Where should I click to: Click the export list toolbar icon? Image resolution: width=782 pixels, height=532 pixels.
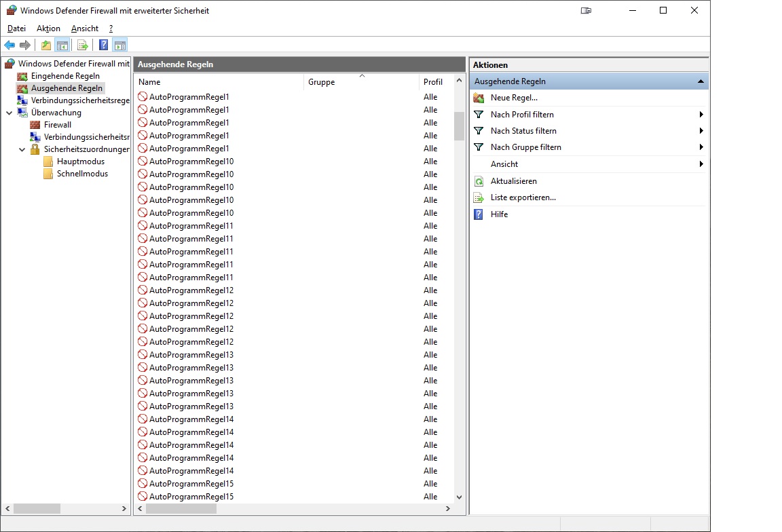83,45
